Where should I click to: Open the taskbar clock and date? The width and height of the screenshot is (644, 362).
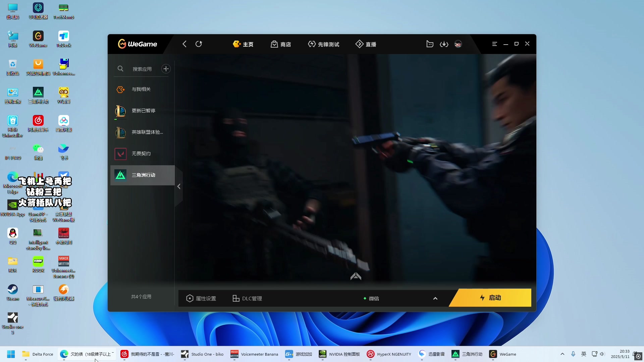pyautogui.click(x=620, y=354)
